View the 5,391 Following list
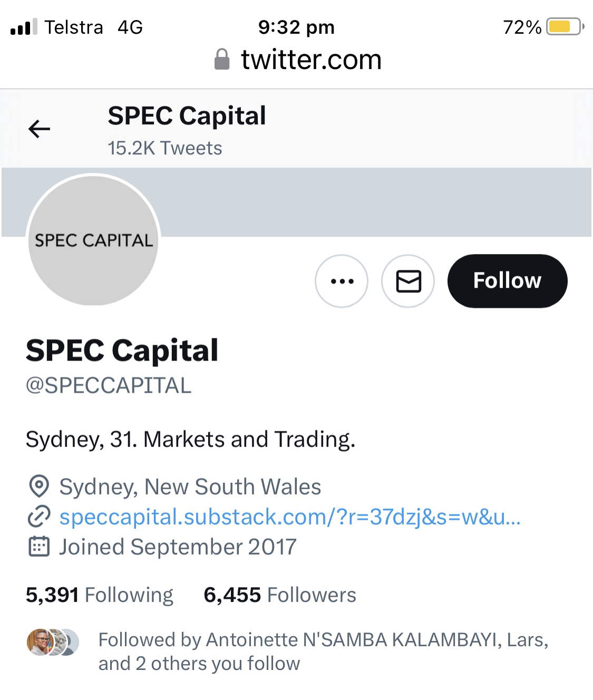 point(99,595)
